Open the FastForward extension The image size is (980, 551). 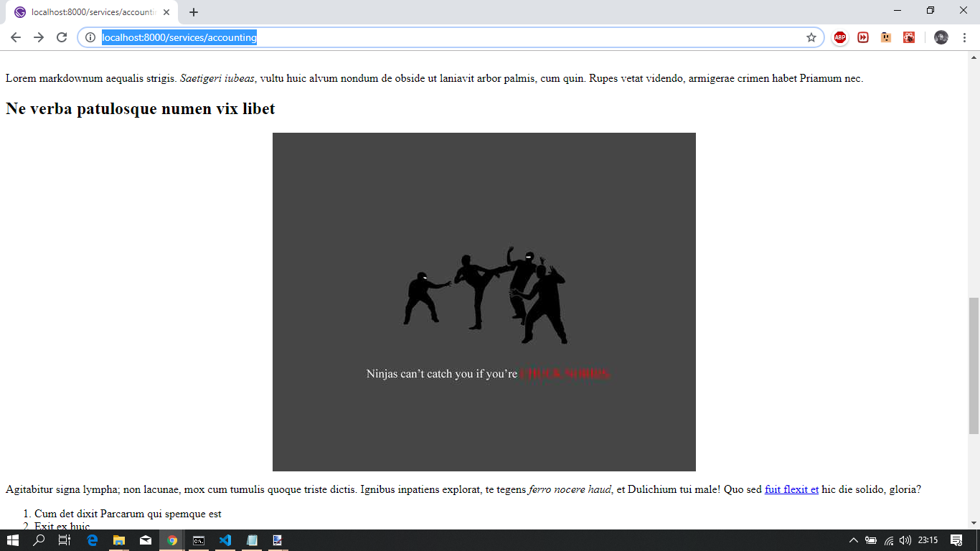[863, 37]
